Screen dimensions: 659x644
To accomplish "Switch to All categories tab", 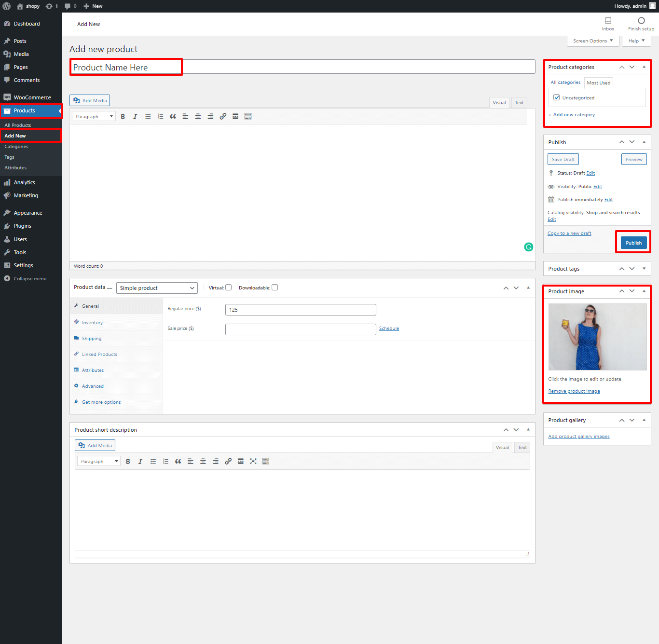I will pyautogui.click(x=565, y=82).
